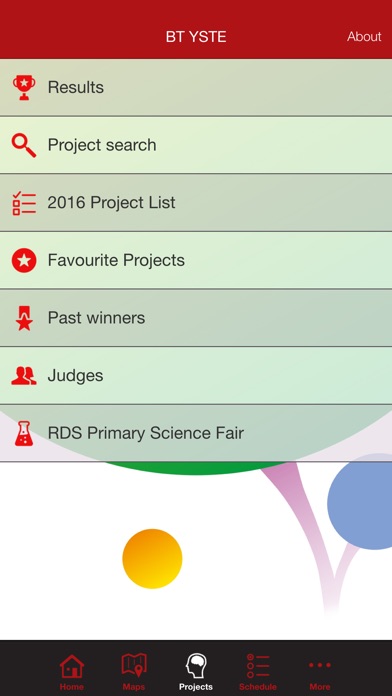
Task: Tap the flask icon for Science Fair
Action: coord(24,434)
